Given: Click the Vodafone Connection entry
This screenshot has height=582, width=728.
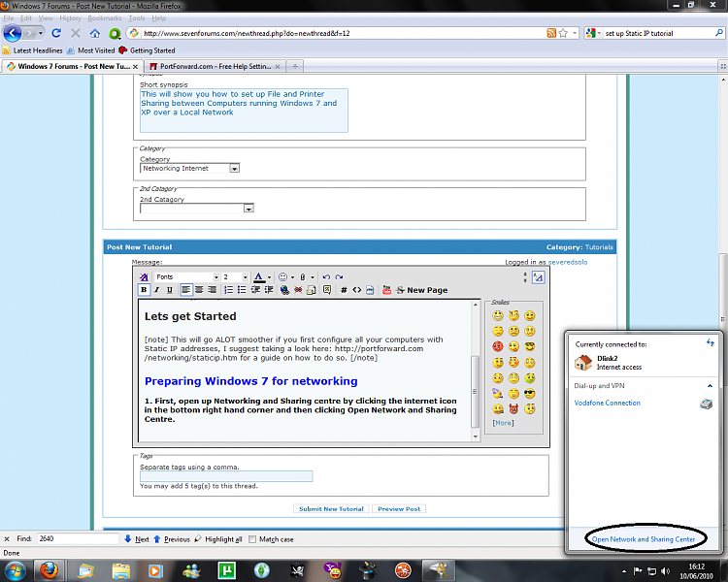Looking at the screenshot, I should pos(608,403).
